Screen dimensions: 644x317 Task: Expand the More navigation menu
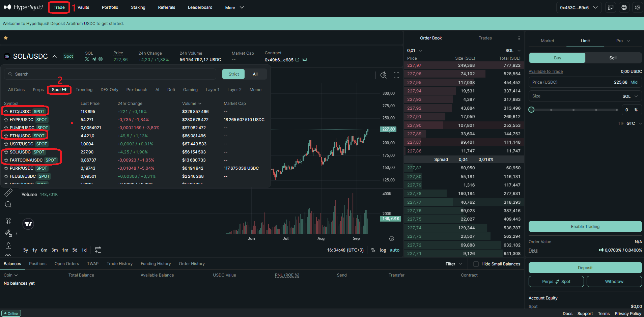click(x=234, y=7)
